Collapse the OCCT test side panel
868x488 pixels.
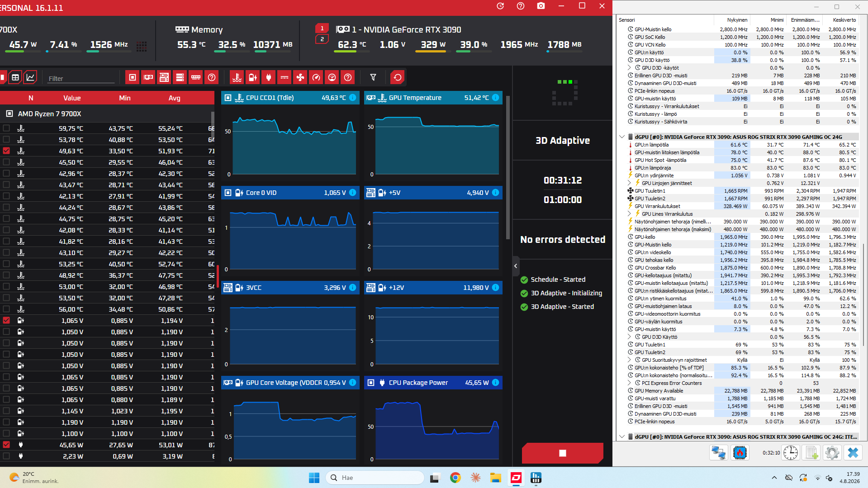pos(516,266)
